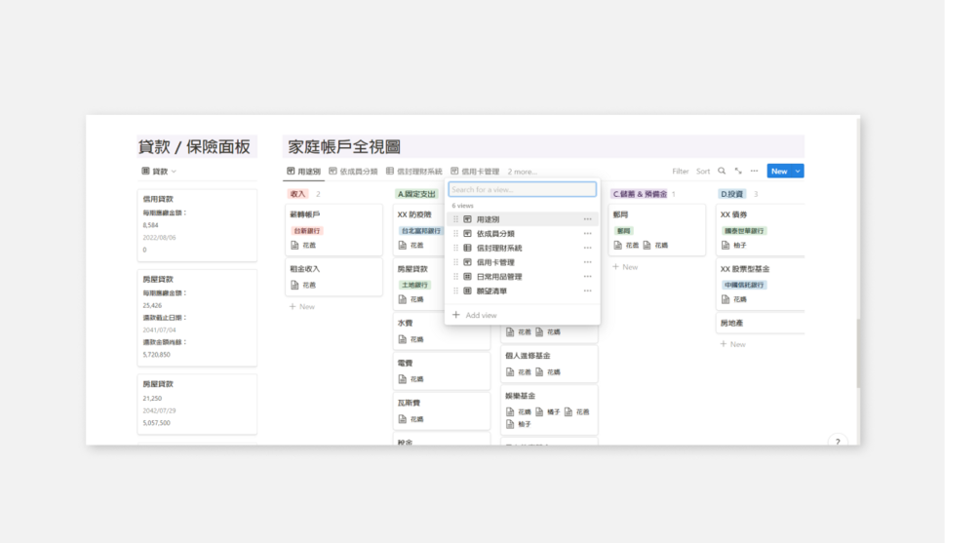Image resolution: width=980 pixels, height=543 pixels.
Task: Click in the 'Search for a view' field
Action: 522,189
